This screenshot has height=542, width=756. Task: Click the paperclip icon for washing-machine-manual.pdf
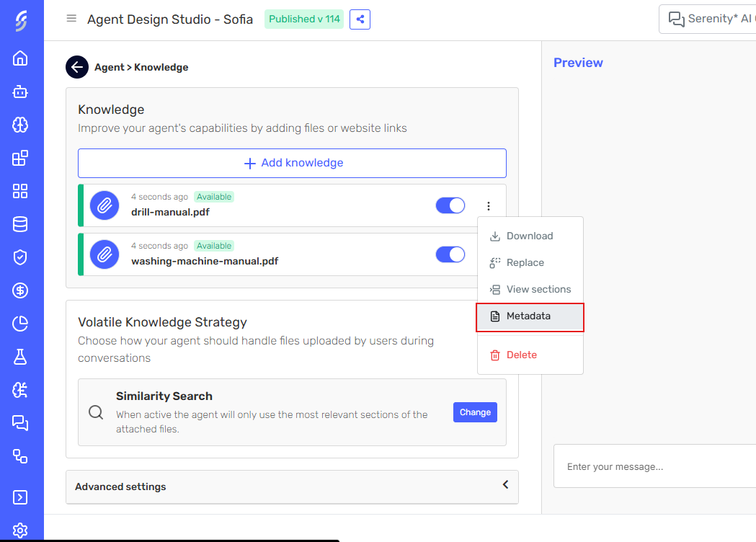tap(104, 254)
